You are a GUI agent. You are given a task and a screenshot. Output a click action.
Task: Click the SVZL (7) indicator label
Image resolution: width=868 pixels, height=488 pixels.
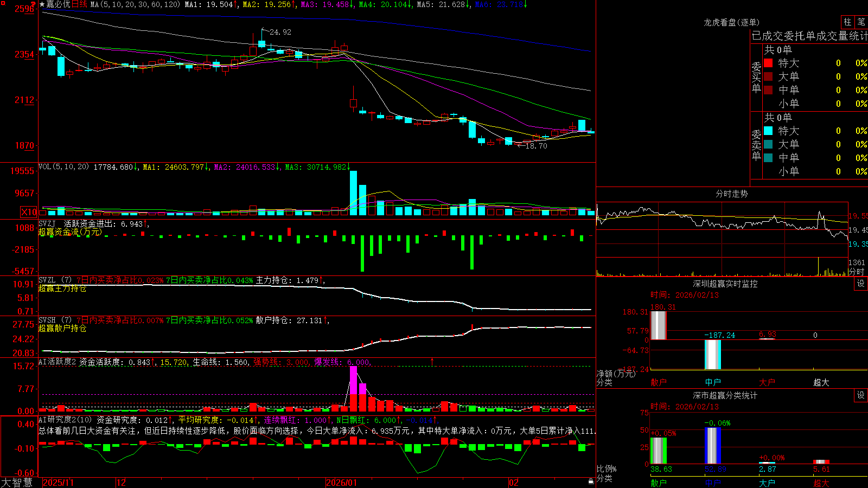[x=55, y=280]
